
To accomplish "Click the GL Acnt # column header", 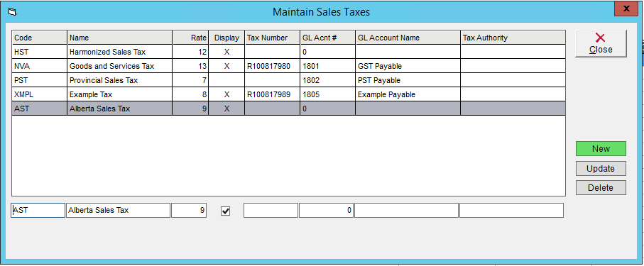I will coord(328,38).
